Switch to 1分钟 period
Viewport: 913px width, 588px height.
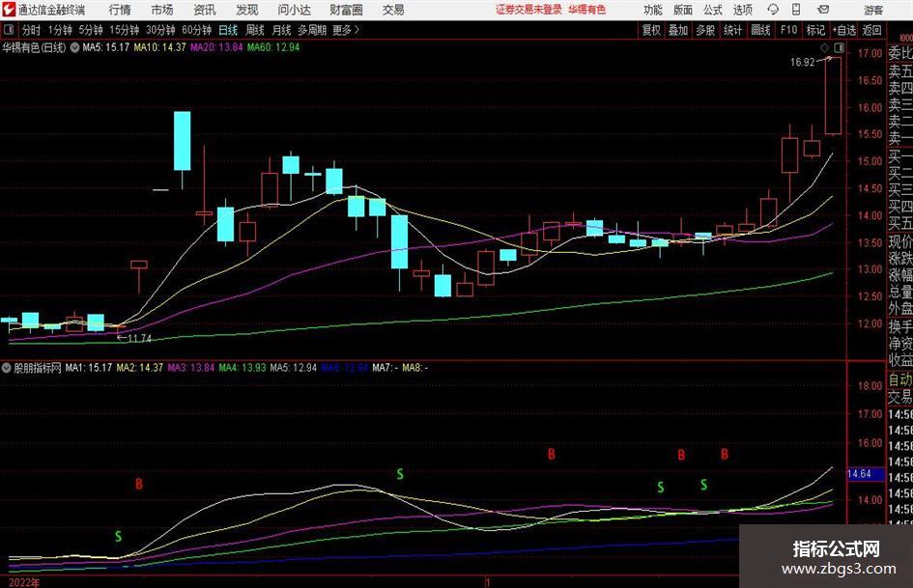pyautogui.click(x=59, y=30)
